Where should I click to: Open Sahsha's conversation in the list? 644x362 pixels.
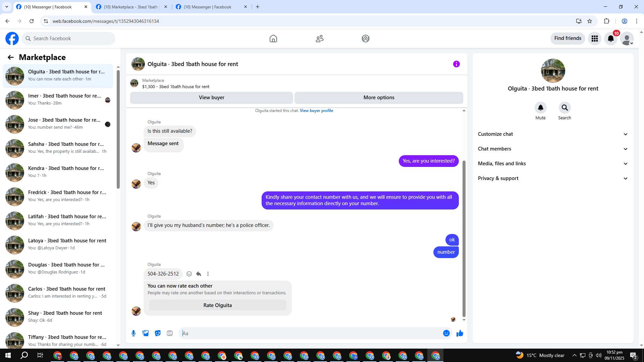coord(58,148)
